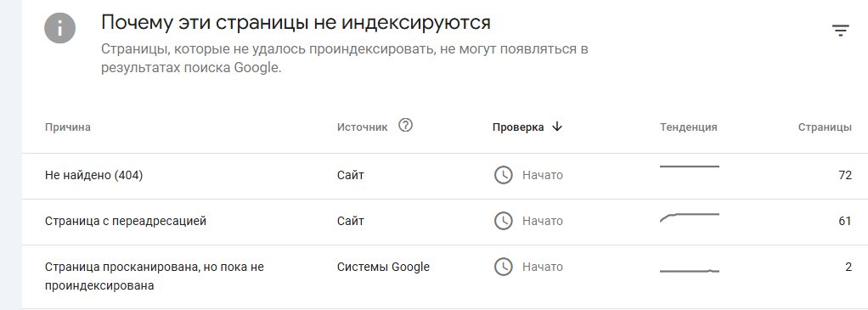868x310 pixels.
Task: Click help icon next to Источник
Action: point(406,126)
